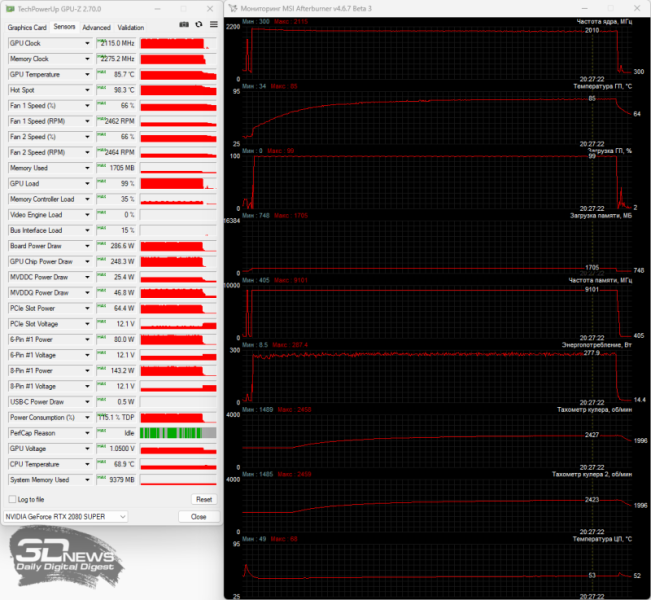Click the max indicator icon beside Hot Spot value
The width and height of the screenshot is (651, 600).
point(101,87)
